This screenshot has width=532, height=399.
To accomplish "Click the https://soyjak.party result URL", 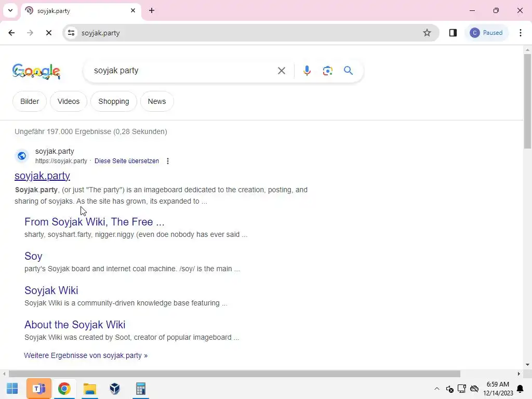I will 61,161.
